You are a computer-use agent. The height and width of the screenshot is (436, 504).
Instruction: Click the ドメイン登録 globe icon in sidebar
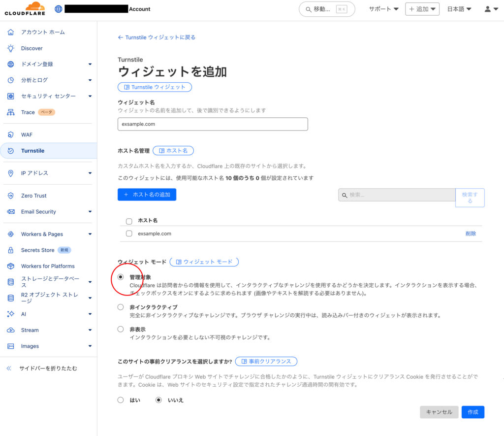point(11,64)
